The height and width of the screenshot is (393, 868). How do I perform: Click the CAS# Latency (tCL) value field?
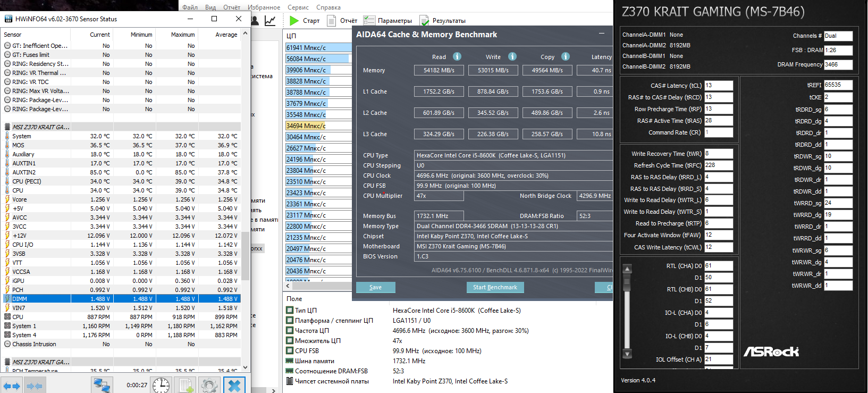[x=719, y=86]
